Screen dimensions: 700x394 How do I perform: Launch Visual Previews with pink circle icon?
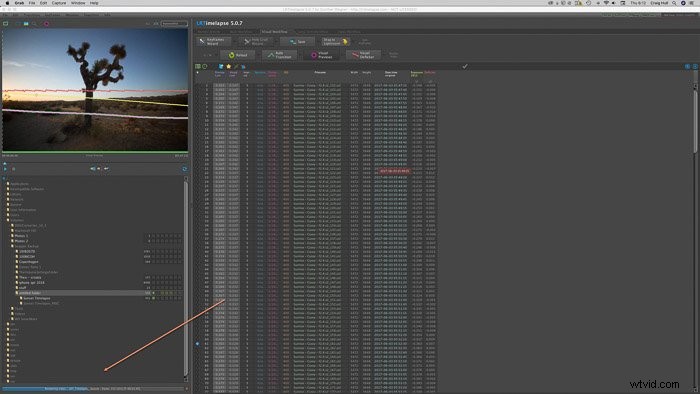321,55
